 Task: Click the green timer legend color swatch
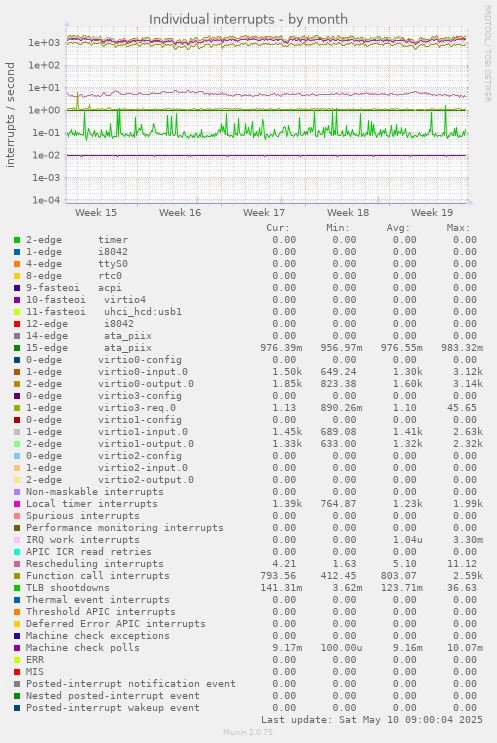click(x=17, y=240)
